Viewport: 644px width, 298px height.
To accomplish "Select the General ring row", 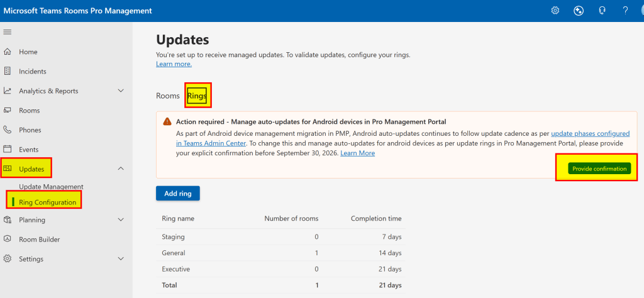I will click(281, 253).
